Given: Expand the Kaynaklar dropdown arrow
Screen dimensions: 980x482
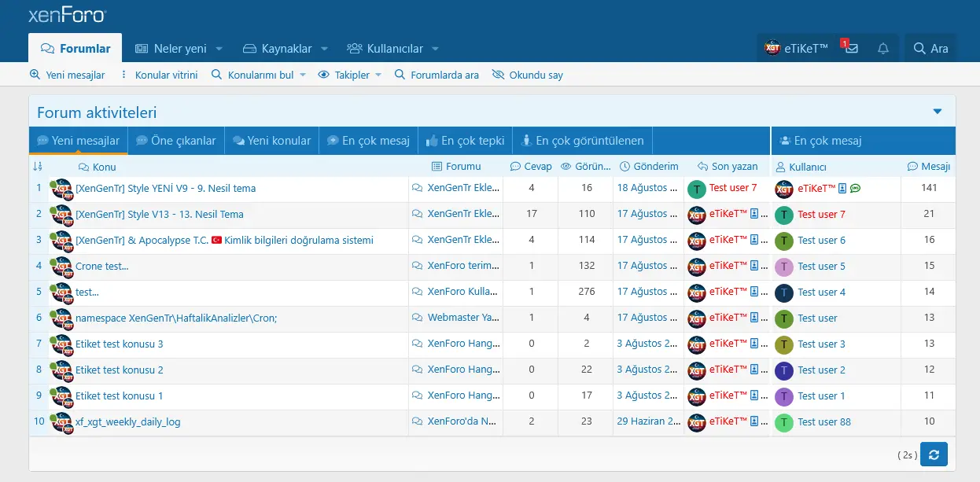Looking at the screenshot, I should [324, 49].
